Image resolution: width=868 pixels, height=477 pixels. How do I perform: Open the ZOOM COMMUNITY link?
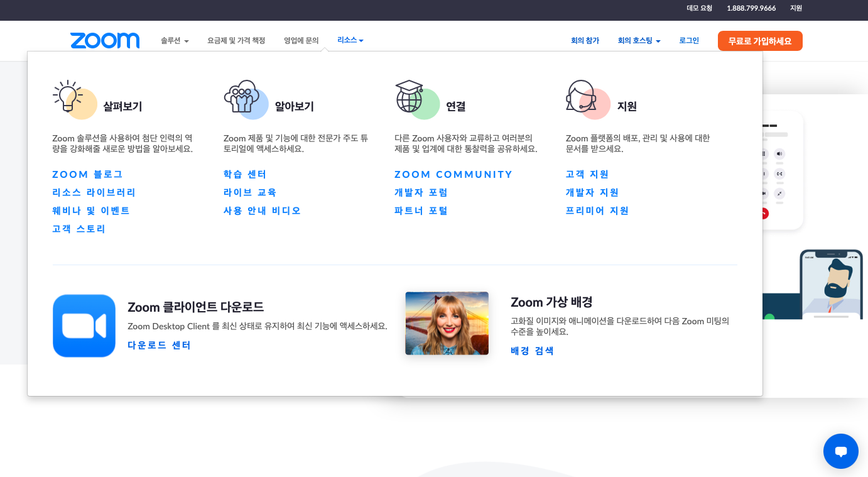click(453, 174)
